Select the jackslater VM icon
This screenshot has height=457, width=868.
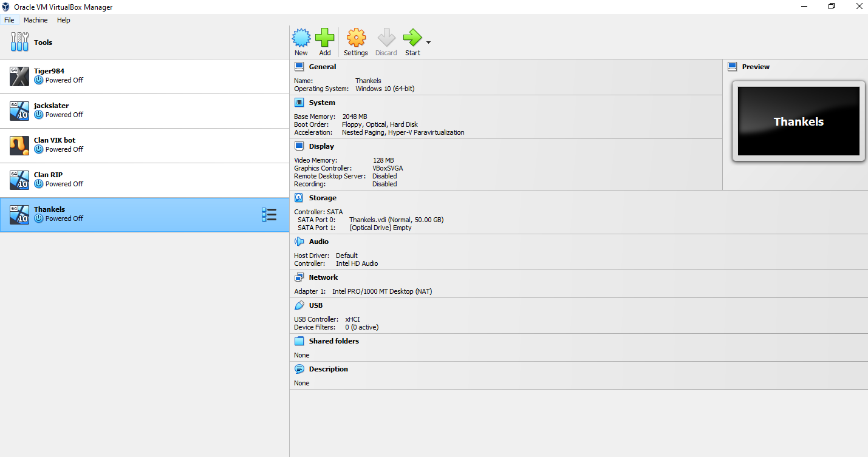coord(19,111)
